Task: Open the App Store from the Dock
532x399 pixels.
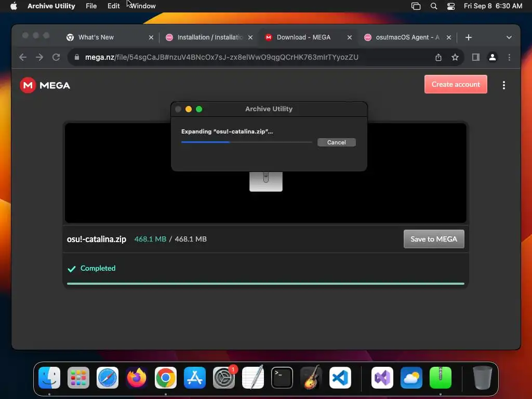Action: (x=195, y=378)
